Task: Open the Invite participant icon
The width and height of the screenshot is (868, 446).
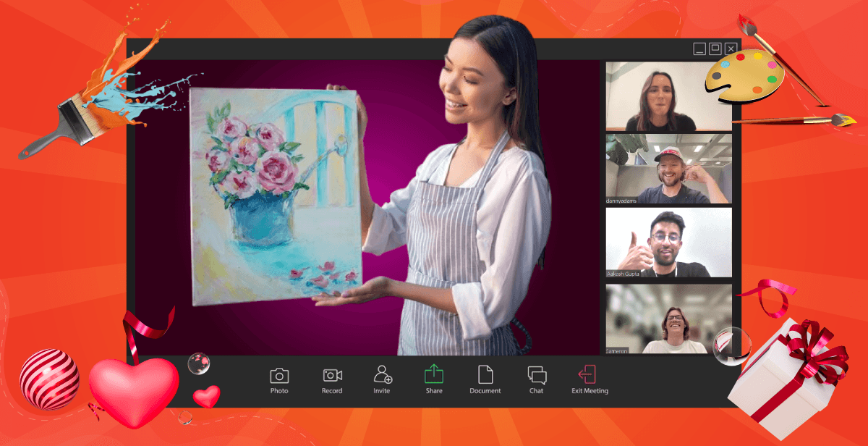Action: (382, 374)
